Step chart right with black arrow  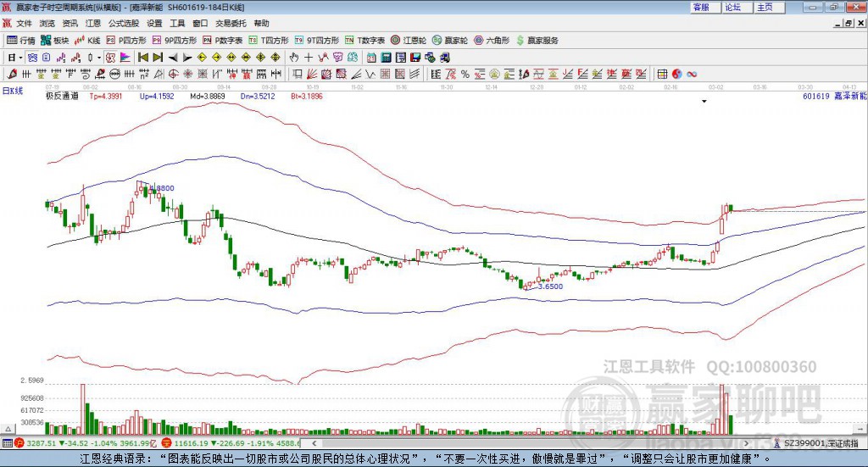pyautogui.click(x=187, y=58)
